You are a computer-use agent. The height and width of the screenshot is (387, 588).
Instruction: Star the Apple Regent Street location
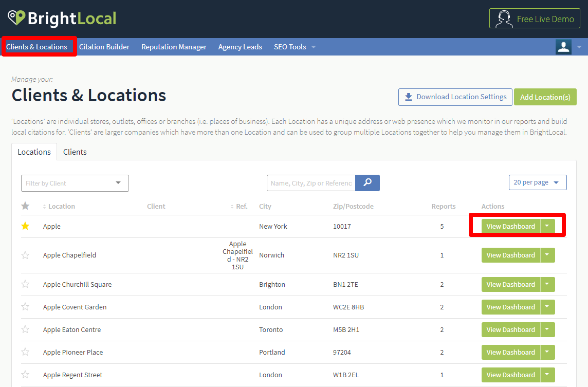[25, 374]
